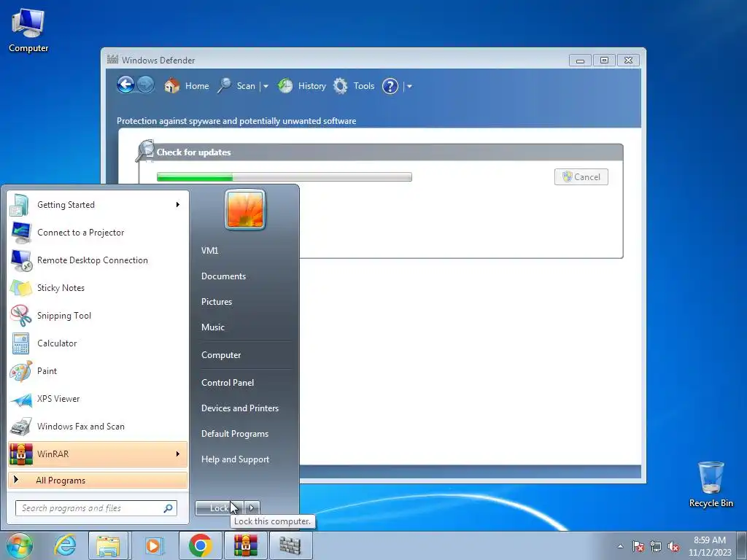The image size is (747, 560).
Task: Open Tools in Windows Defender
Action: (x=354, y=86)
